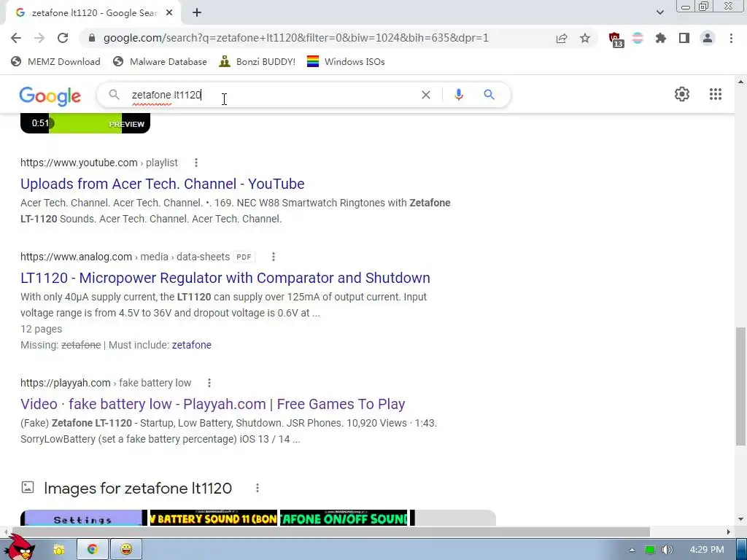Open the Windows ISOs bookmark

pyautogui.click(x=346, y=61)
